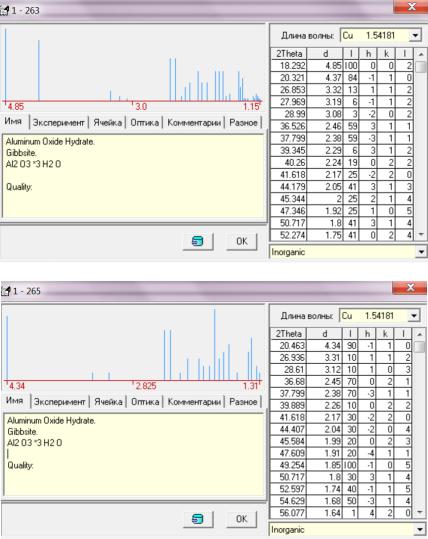Click the title bar icon of window 1-263
The width and height of the screenshot is (428, 539).
[x=4, y=10]
